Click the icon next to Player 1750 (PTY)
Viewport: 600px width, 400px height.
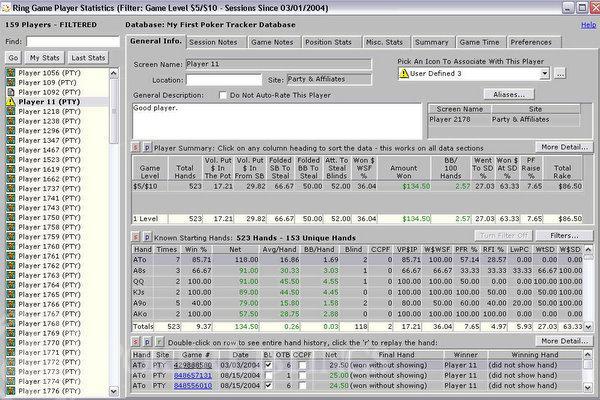(x=11, y=217)
